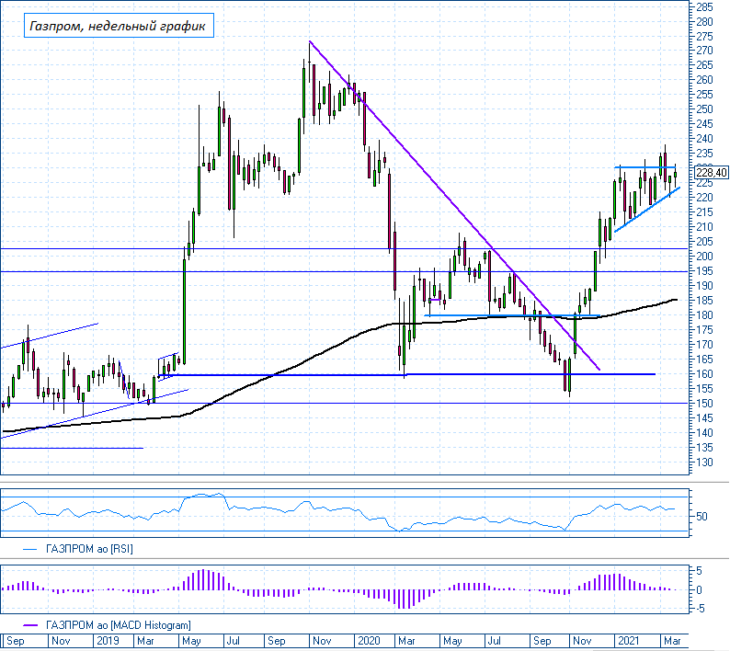The width and height of the screenshot is (730, 651).
Task: Click the 160 price axis label
Action: [704, 374]
